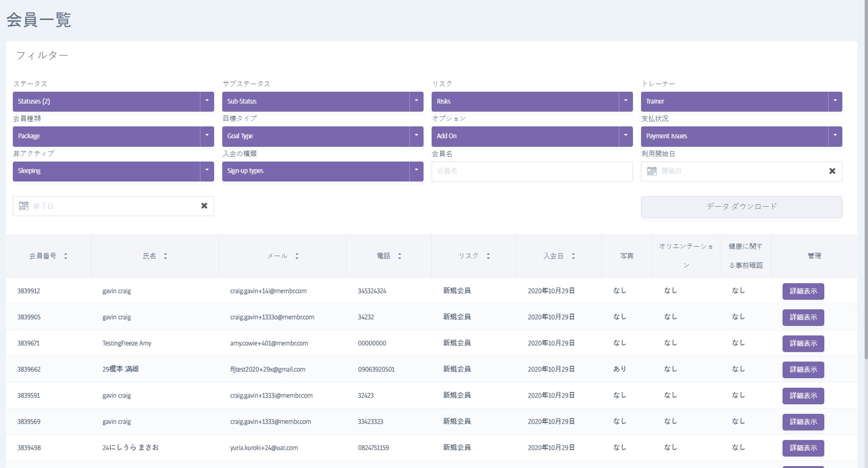Click the 会員一覧 page title
This screenshot has height=468, width=868.
(38, 20)
